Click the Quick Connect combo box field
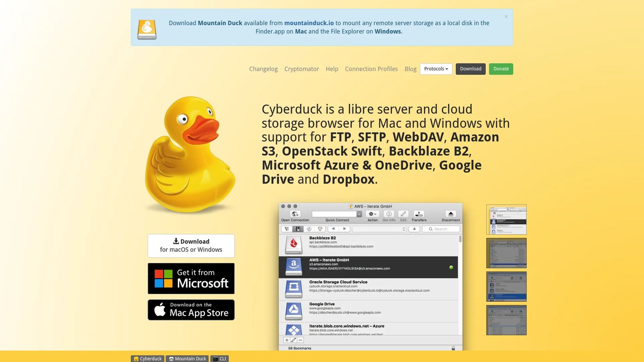This screenshot has width=644, height=362. tap(334, 214)
